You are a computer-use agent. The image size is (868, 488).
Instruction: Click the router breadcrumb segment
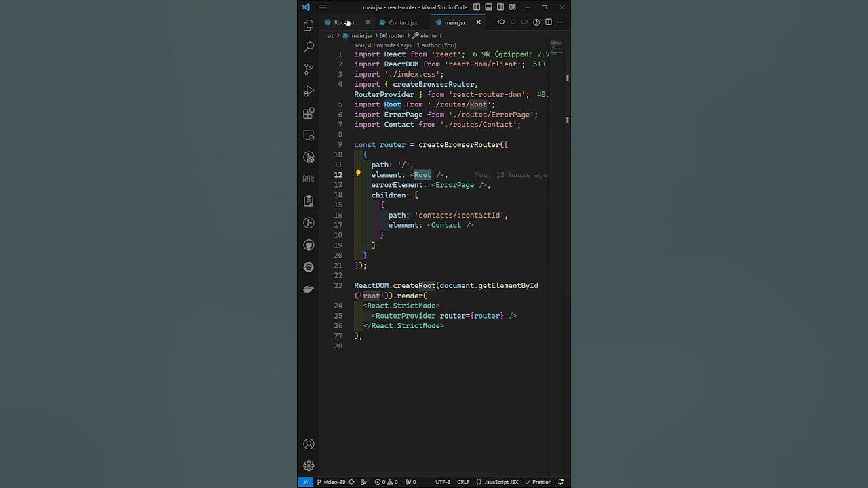[x=397, y=35]
